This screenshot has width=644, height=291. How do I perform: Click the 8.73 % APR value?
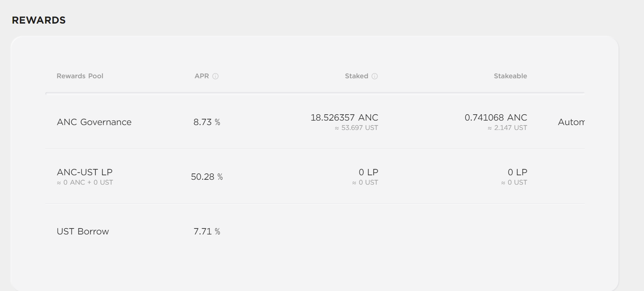tap(207, 122)
